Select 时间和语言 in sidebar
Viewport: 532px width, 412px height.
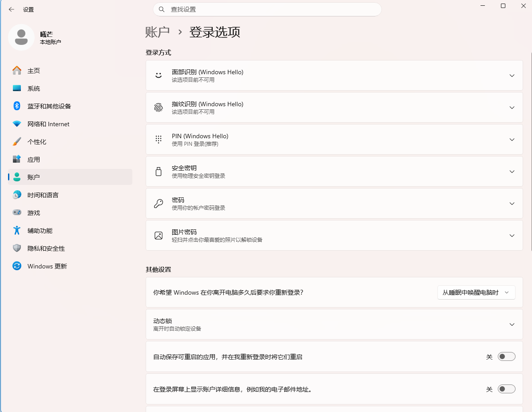(x=70, y=195)
